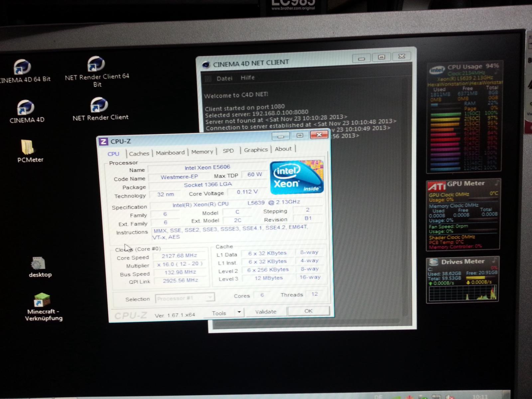Open the About tab in CPU-Z
The image size is (532, 399).
tap(283, 149)
